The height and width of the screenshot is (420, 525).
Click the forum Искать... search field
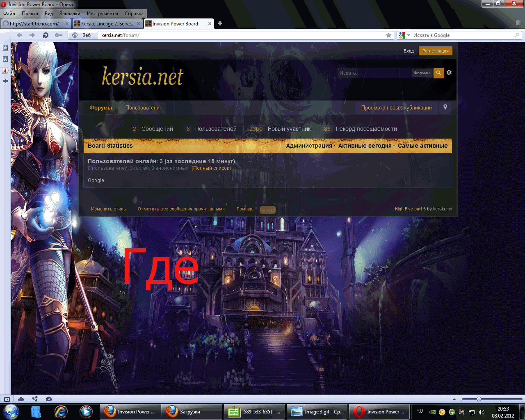(x=374, y=73)
